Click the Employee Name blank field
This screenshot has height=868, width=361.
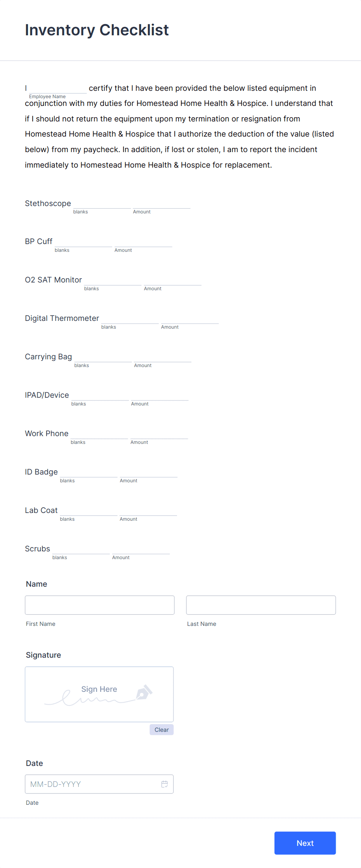pyautogui.click(x=57, y=90)
